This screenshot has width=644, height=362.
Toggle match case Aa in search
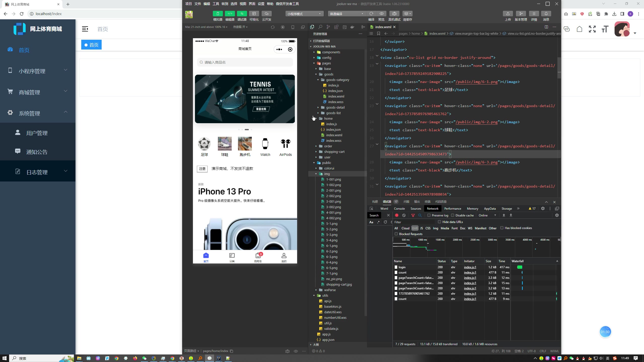[x=371, y=222]
